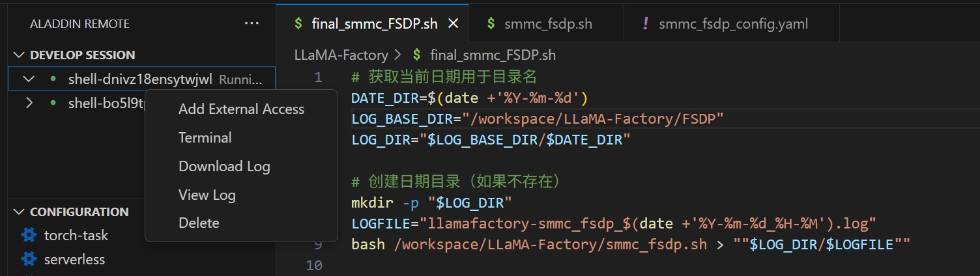Click exclamation icon on smmc_fsdp_config.yaml tab

coord(645,23)
